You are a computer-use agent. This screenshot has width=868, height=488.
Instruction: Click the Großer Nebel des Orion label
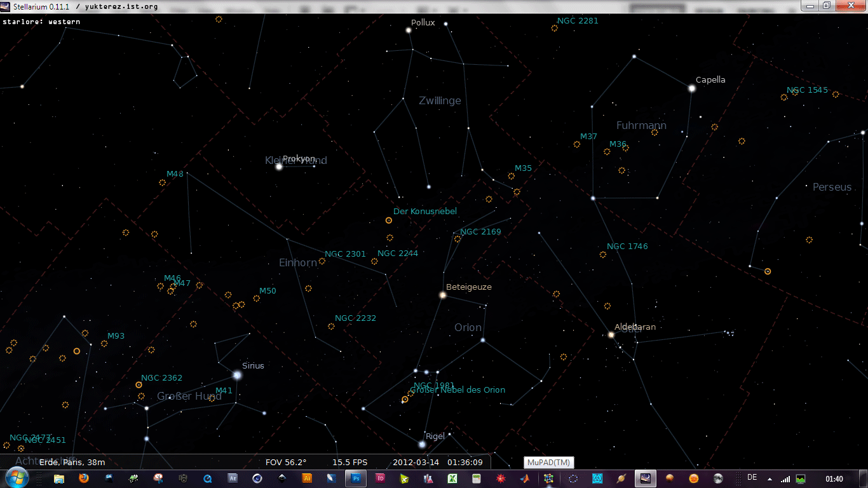point(458,390)
